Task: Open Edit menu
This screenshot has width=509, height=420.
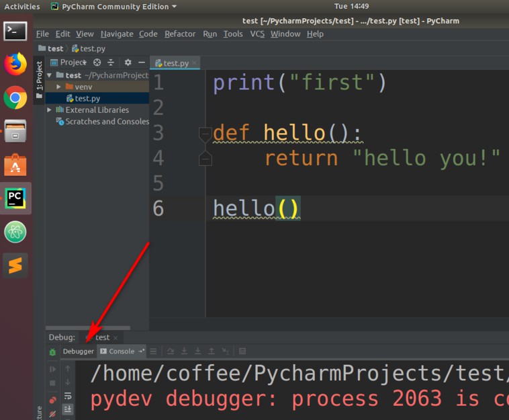Action: [x=62, y=34]
